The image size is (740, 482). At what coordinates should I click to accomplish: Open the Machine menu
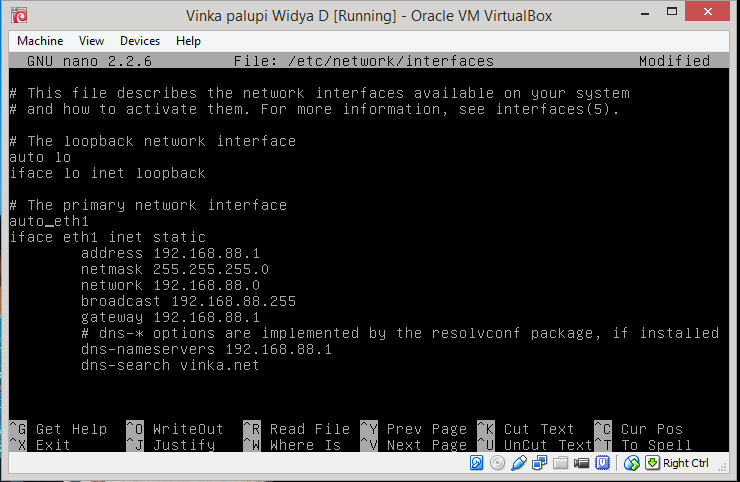pos(40,41)
